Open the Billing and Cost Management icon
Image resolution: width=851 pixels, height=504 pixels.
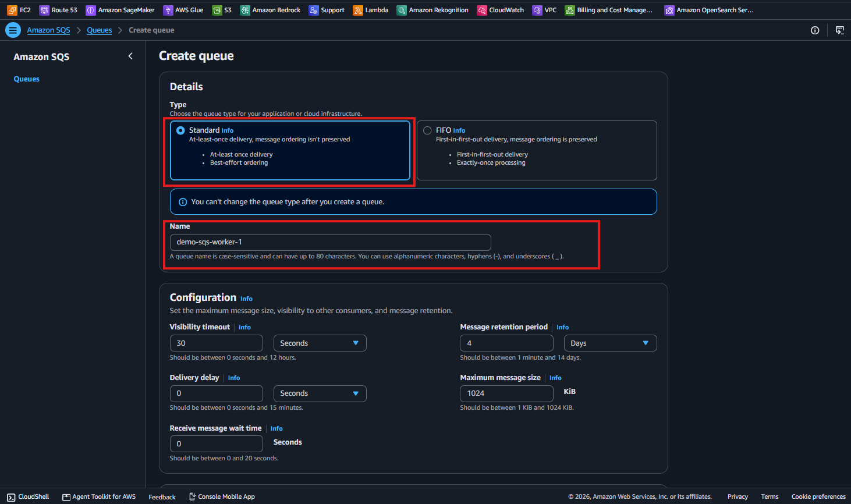pyautogui.click(x=570, y=10)
